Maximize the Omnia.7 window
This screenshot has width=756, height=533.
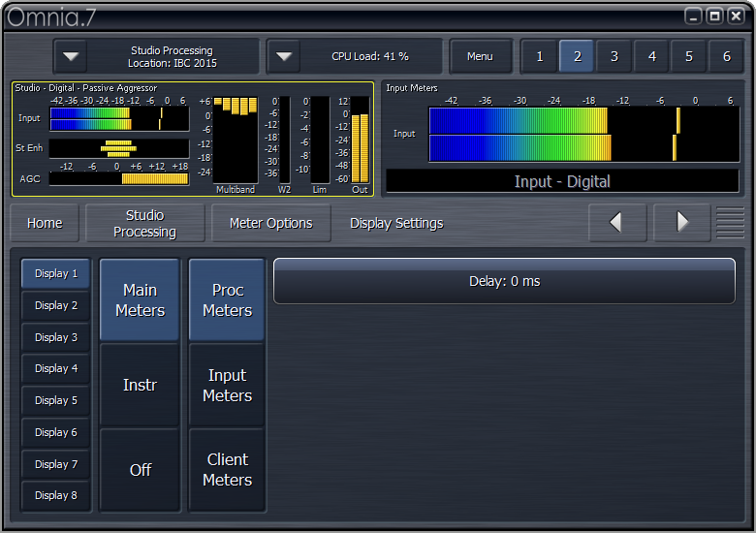pos(714,16)
